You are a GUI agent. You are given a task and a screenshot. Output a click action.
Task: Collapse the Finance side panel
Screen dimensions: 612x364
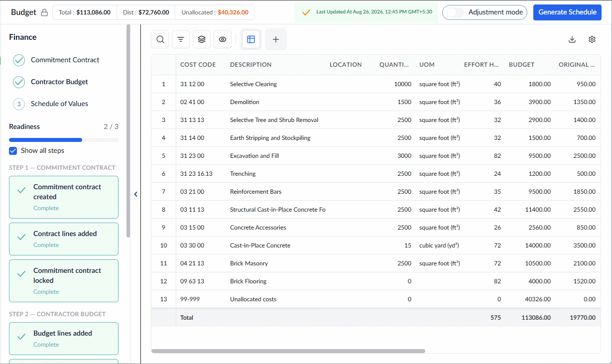click(135, 195)
